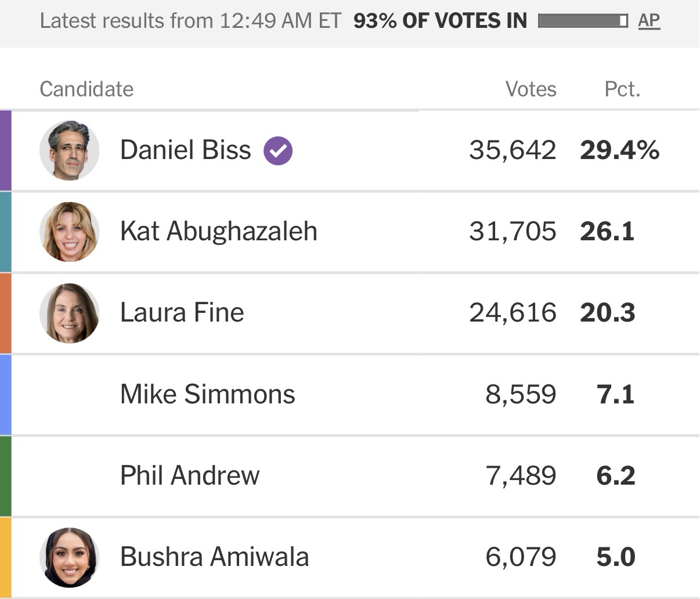This screenshot has width=700, height=599.
Task: Click the Phil Andrew candidate name
Action: (190, 476)
